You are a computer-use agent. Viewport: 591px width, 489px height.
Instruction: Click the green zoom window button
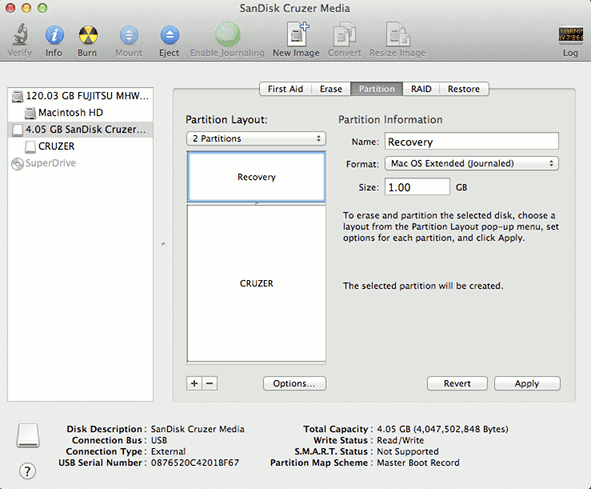point(43,8)
